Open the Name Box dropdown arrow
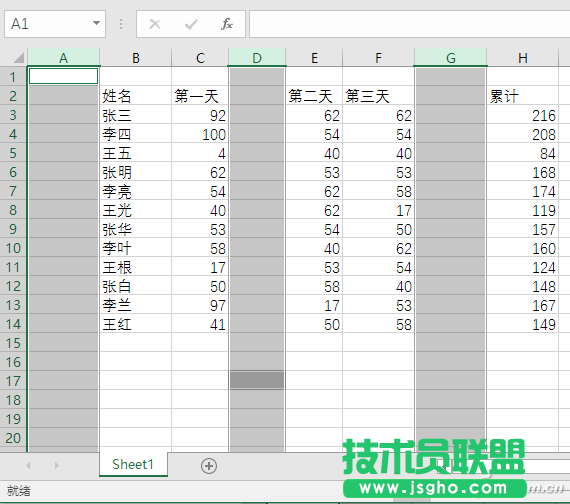 (96, 23)
